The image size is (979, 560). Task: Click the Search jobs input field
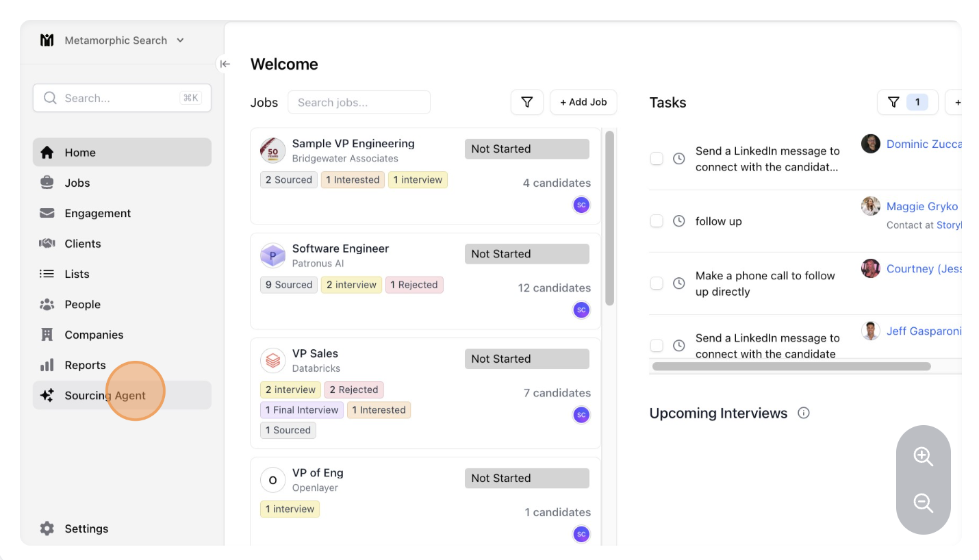pos(359,102)
